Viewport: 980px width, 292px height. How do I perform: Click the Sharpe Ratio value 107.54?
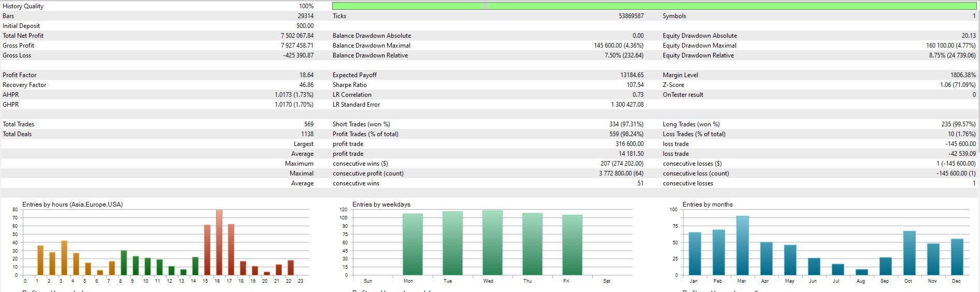point(635,85)
